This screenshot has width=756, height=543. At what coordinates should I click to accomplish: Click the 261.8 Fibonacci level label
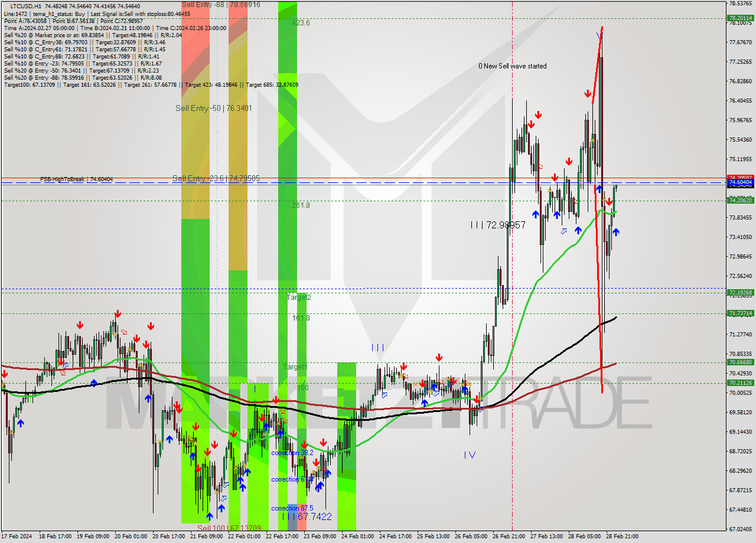[x=301, y=205]
